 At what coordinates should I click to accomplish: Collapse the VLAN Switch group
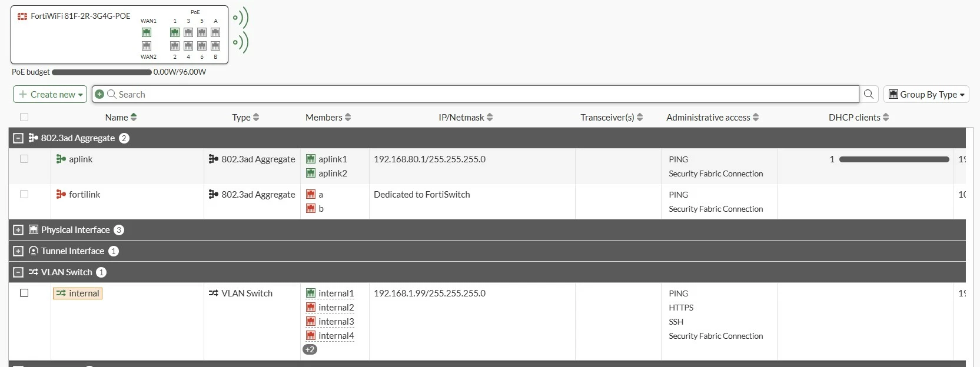(18, 272)
